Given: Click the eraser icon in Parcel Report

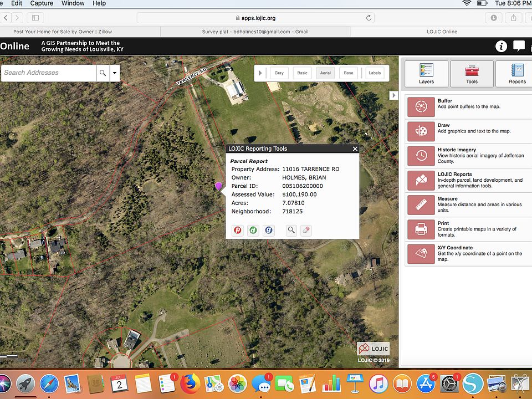Looking at the screenshot, I should [x=306, y=230].
